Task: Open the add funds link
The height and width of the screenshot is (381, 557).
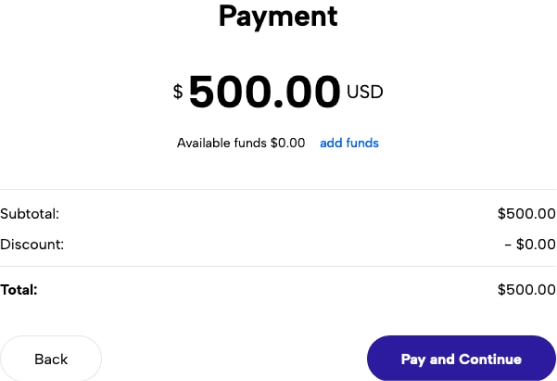Action: [x=349, y=143]
